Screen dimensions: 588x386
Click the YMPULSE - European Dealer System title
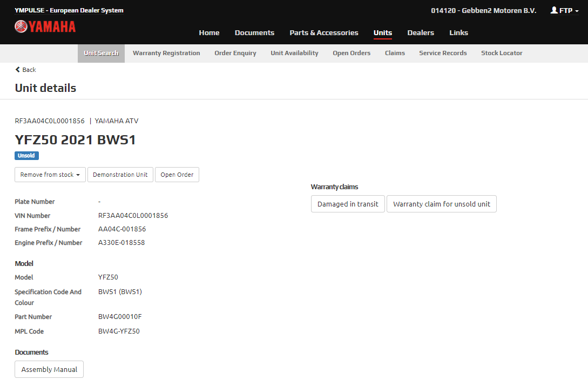coord(69,10)
